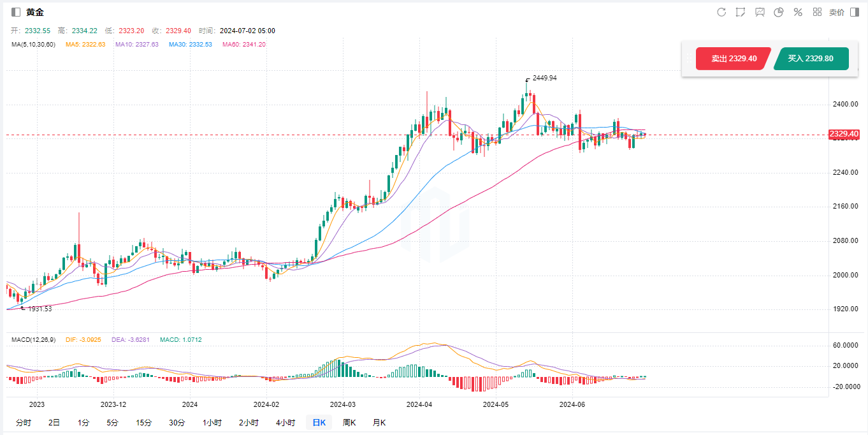Click the percent sign icon
The width and height of the screenshot is (868, 435).
click(798, 12)
